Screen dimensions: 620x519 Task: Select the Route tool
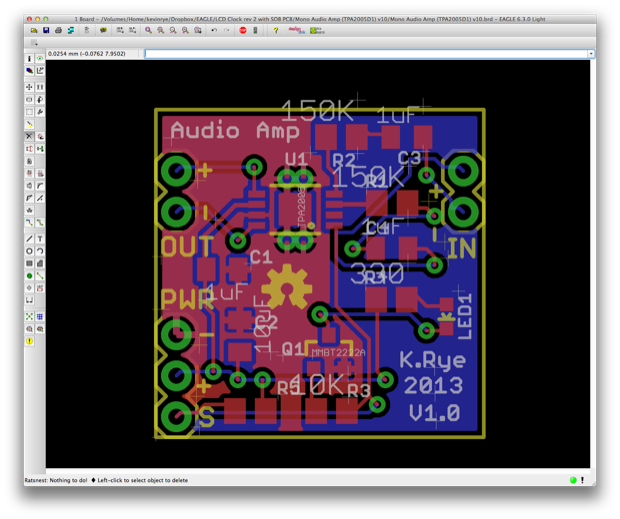[29, 223]
